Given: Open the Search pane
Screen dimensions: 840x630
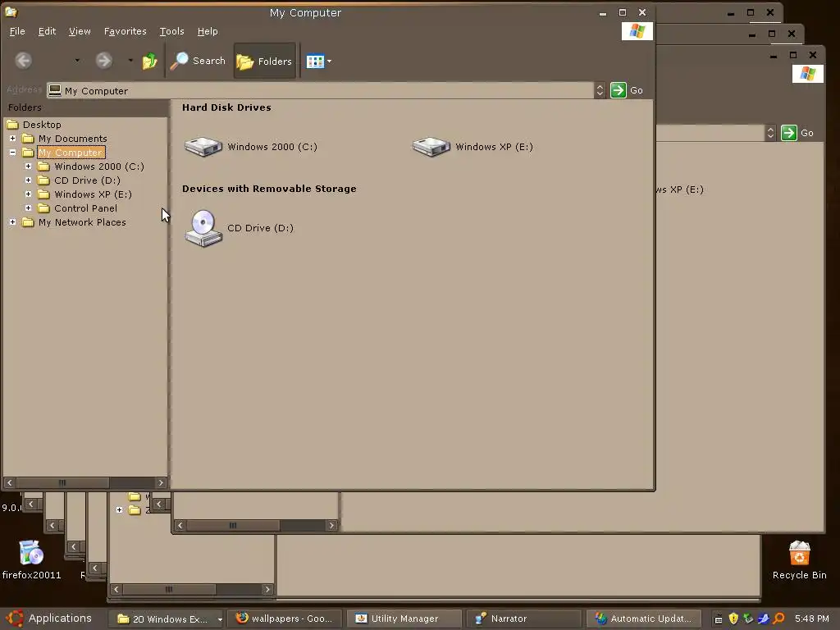Looking at the screenshot, I should [198, 61].
